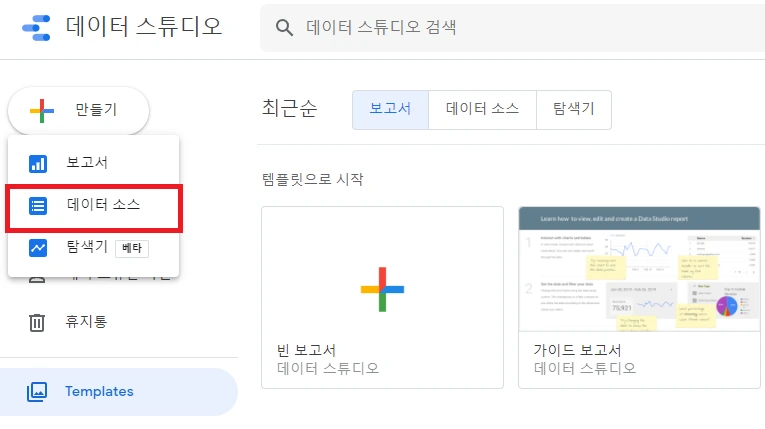Open the 빈 보고서 blank report card
Screen dimensions: 765x429
click(382, 297)
